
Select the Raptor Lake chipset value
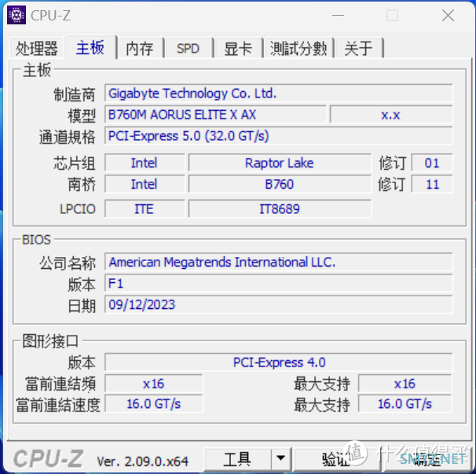(x=280, y=163)
